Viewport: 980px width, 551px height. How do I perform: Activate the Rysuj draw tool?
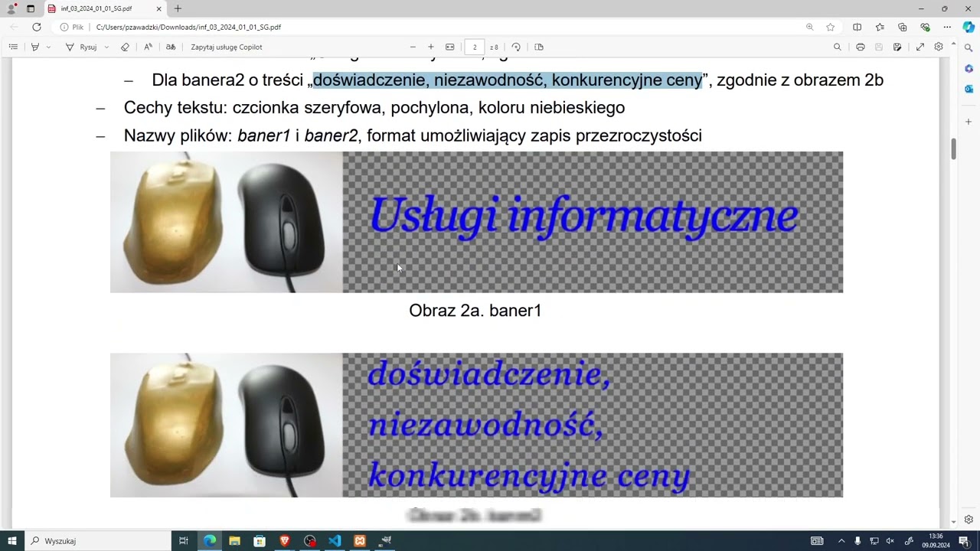coord(81,47)
